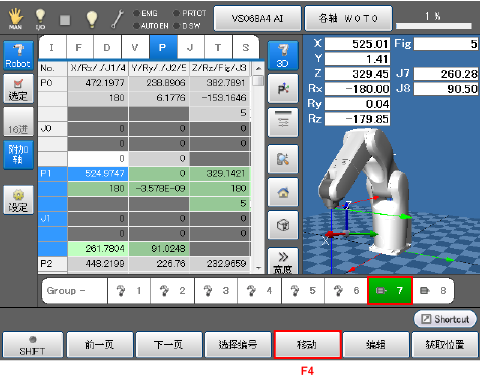Click the speed percentage bar

coord(434,26)
